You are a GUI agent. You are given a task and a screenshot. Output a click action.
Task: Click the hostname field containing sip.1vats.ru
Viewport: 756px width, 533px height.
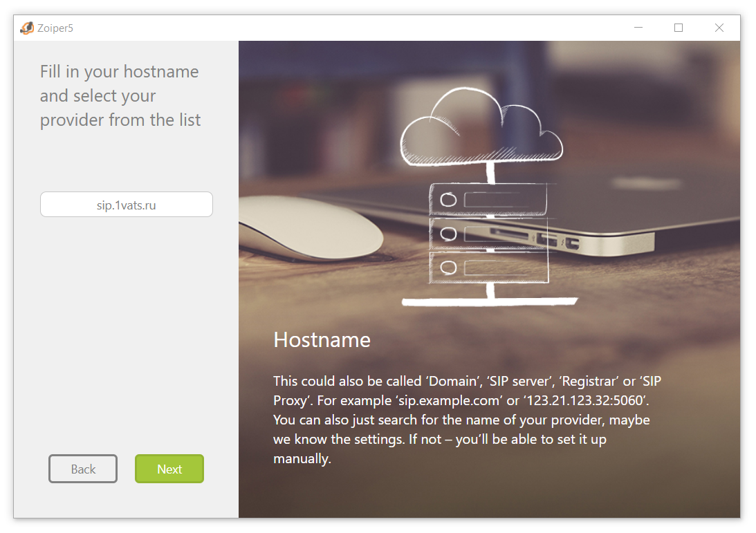pyautogui.click(x=127, y=205)
